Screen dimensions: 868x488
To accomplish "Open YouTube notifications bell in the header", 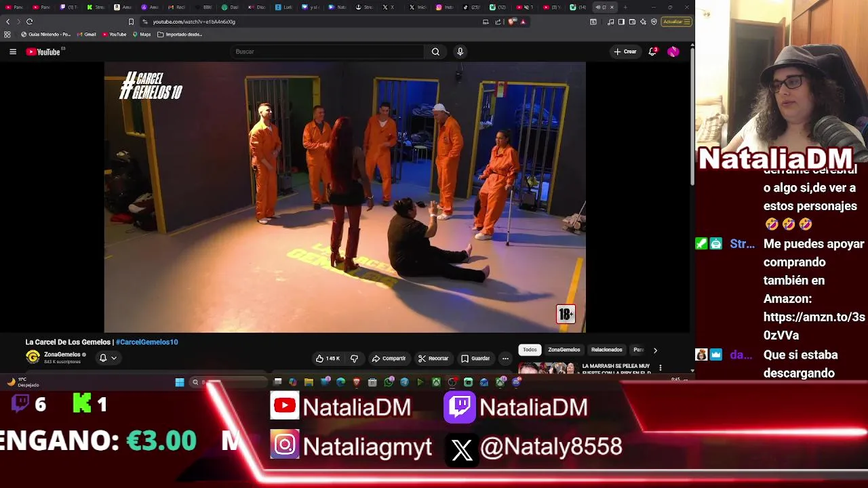I will point(652,52).
